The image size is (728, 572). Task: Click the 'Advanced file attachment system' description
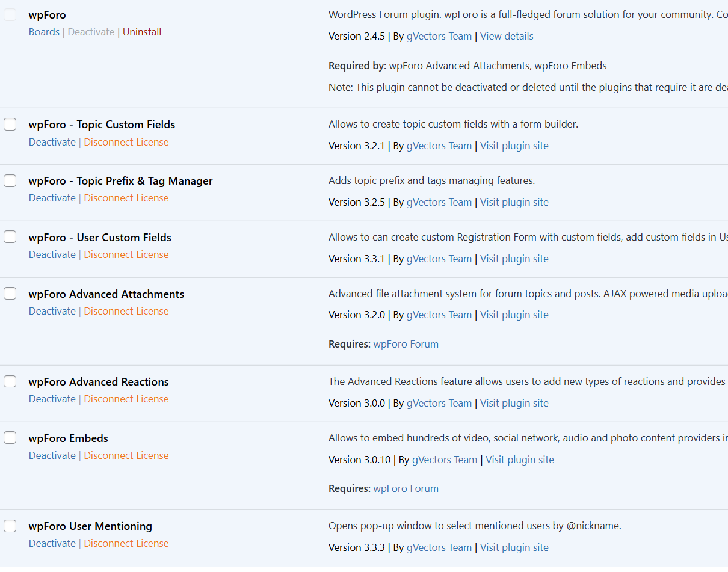click(x=528, y=294)
